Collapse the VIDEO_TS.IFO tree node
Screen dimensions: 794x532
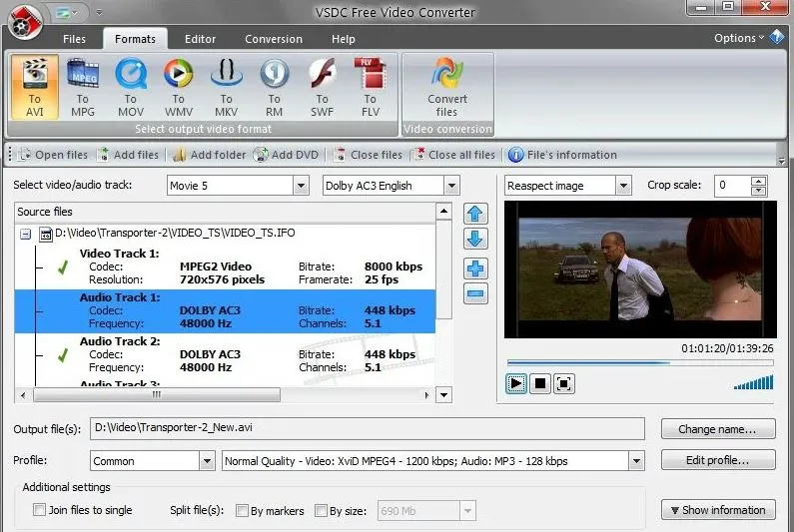(25, 234)
